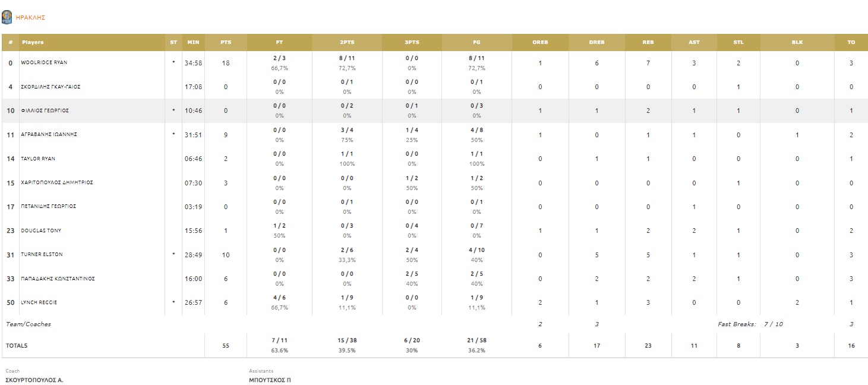Click assistant name ΜΠΟΥΤΣΚΟΣ Π
This screenshot has height=385, width=868.
point(270,380)
